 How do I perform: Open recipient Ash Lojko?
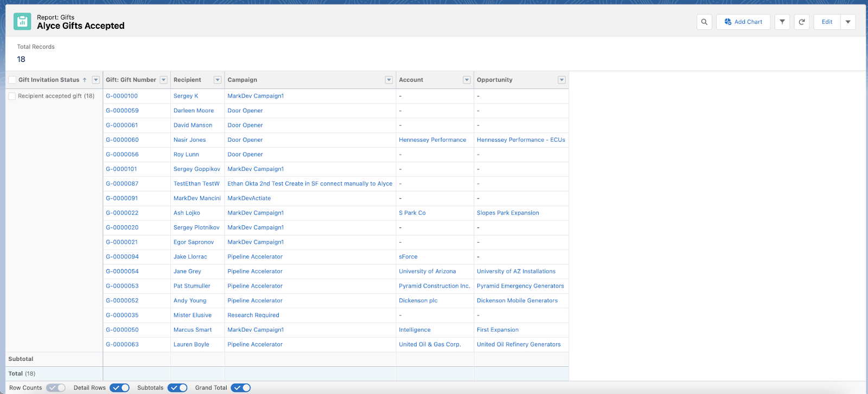click(187, 213)
